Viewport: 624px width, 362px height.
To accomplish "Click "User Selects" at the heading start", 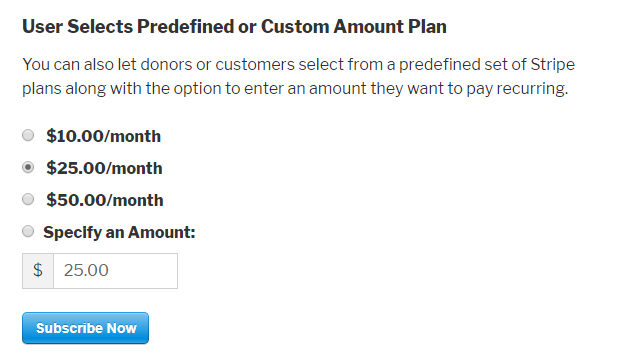I will pos(78,27).
